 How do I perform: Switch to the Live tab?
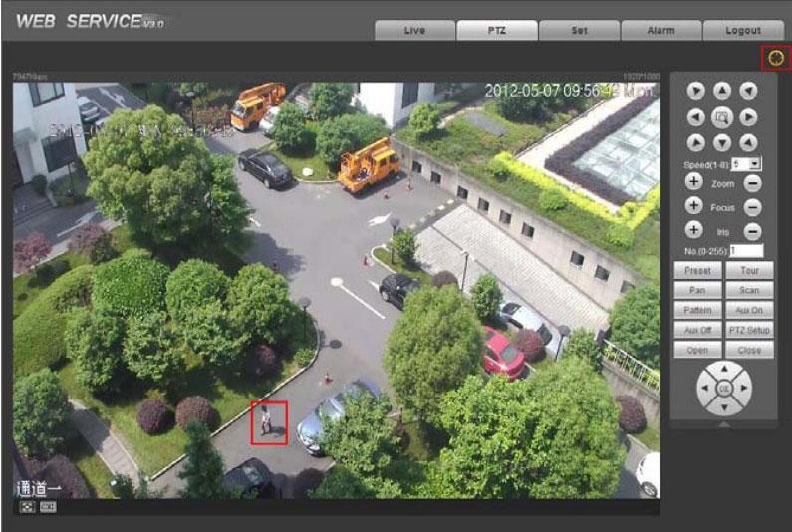click(414, 31)
